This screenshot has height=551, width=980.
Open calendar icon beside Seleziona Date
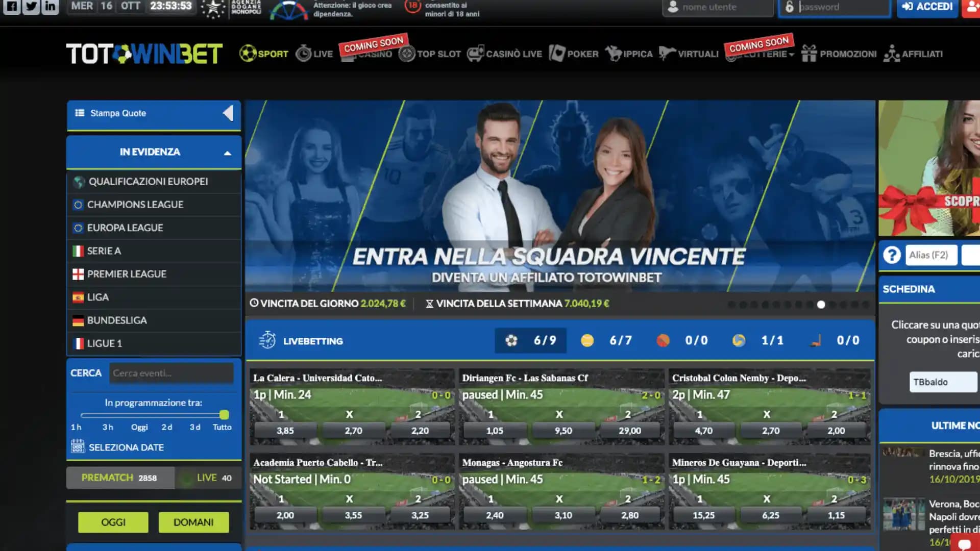78,447
